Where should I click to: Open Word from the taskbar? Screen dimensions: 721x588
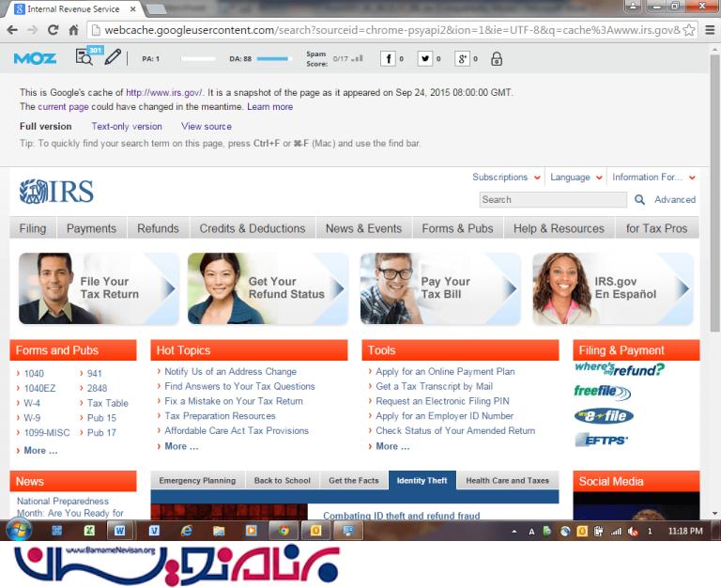(119, 531)
